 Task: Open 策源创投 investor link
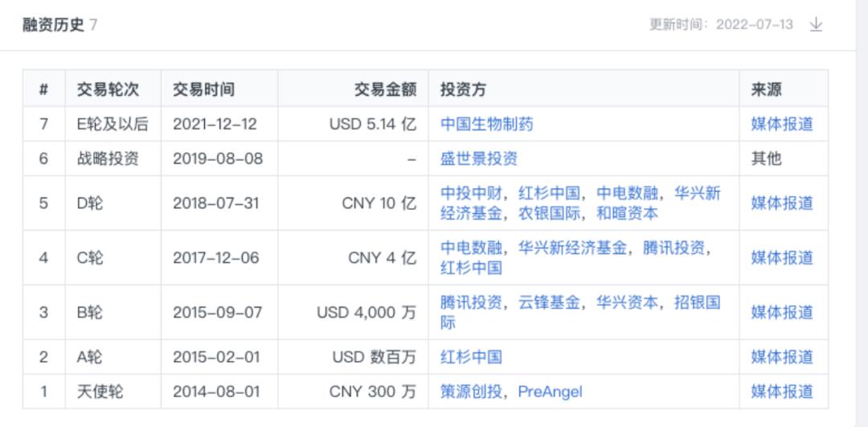coord(471,392)
